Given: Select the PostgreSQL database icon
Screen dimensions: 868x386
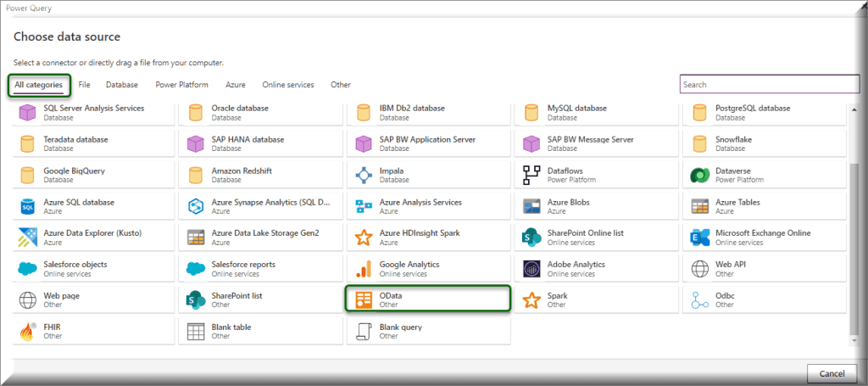Looking at the screenshot, I should 699,113.
